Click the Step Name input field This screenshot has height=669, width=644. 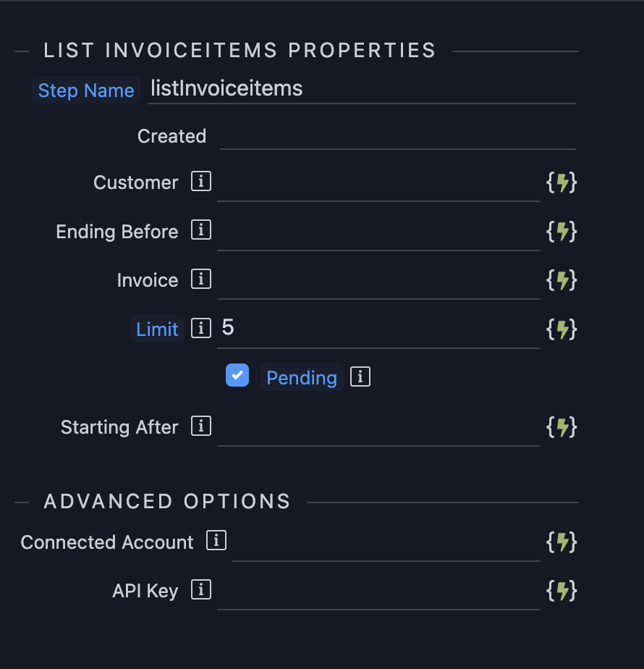click(362, 89)
